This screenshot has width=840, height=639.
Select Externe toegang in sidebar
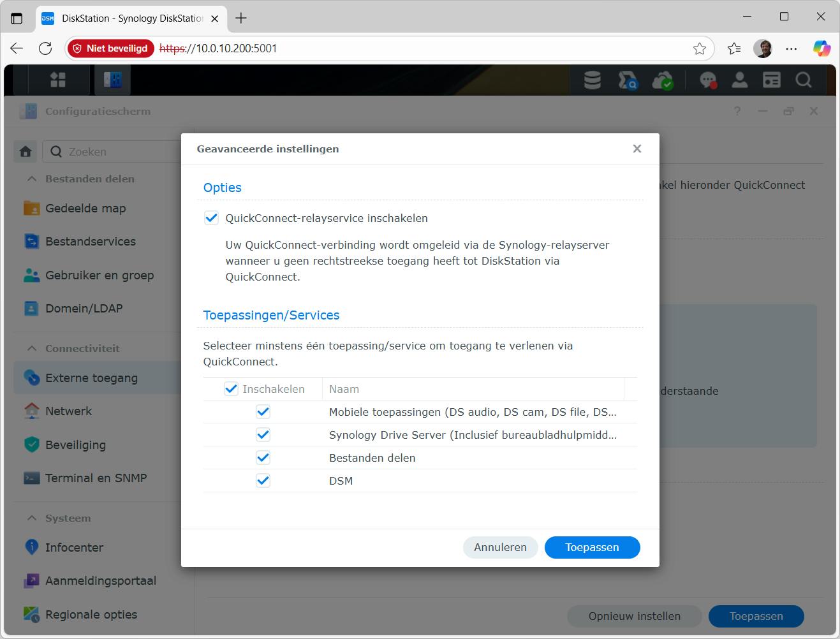click(x=98, y=378)
